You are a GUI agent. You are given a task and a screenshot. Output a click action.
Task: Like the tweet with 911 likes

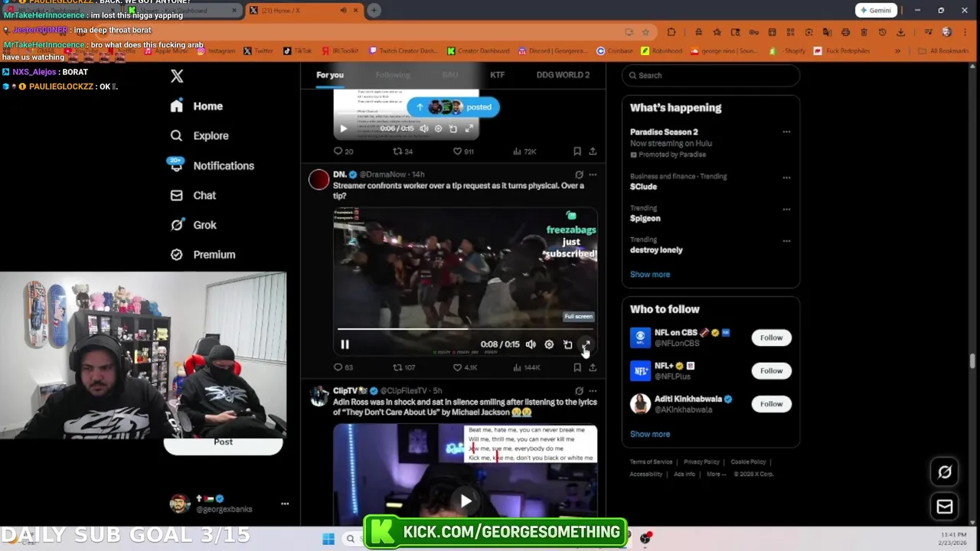(463, 152)
